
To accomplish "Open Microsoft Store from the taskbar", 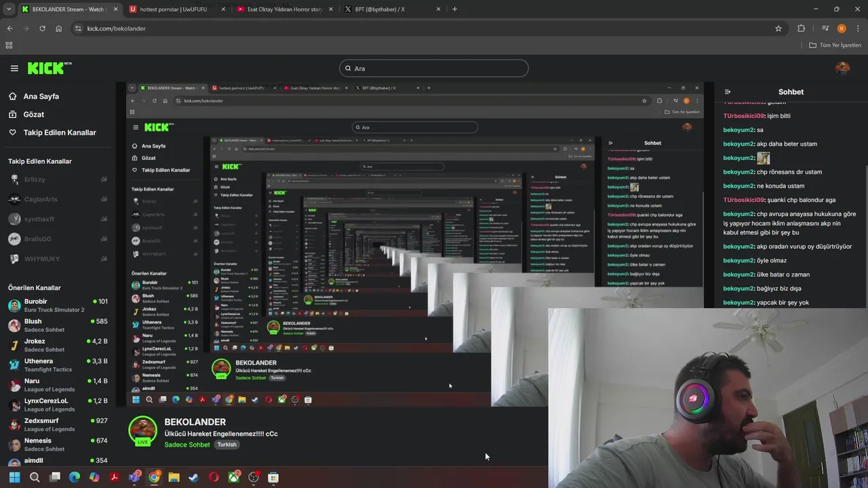I will click(273, 477).
